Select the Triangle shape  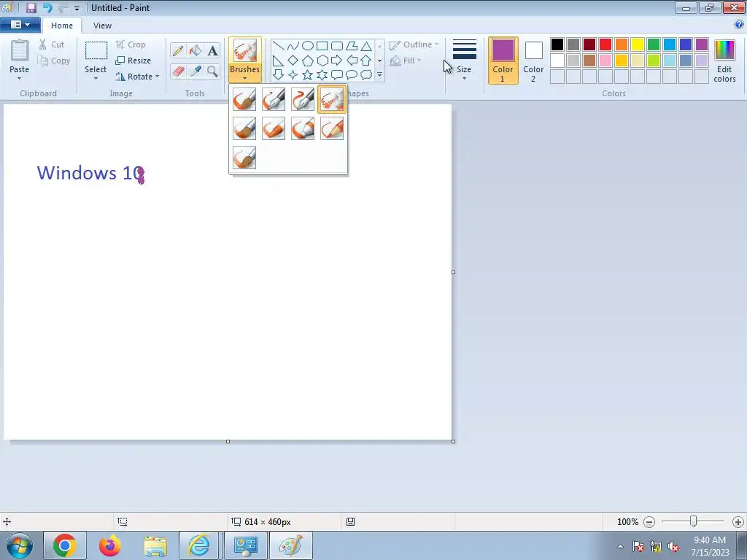click(x=366, y=46)
